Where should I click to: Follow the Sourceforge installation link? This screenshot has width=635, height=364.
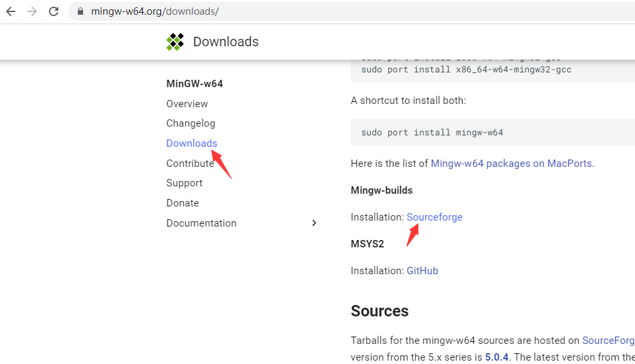tap(435, 217)
